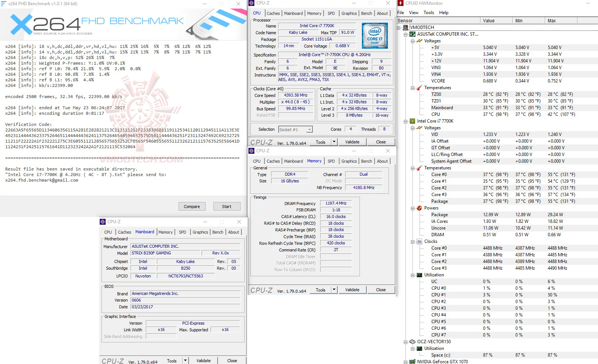Open the View menu in HWMonitor

[x=414, y=13]
